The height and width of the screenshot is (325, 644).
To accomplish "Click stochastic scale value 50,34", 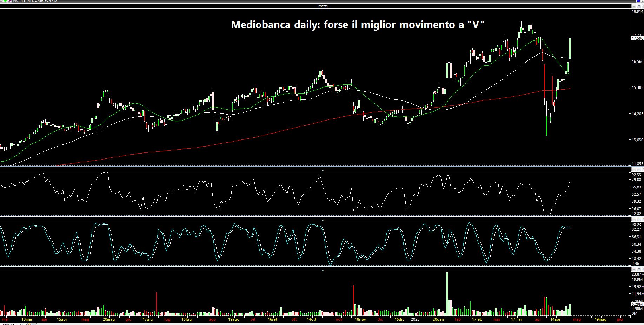I will [x=636, y=244].
